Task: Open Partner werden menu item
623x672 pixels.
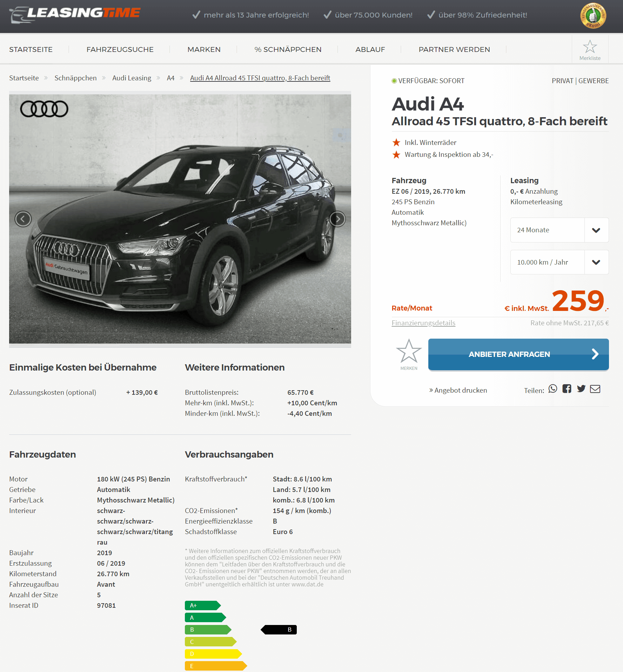Action: tap(454, 49)
